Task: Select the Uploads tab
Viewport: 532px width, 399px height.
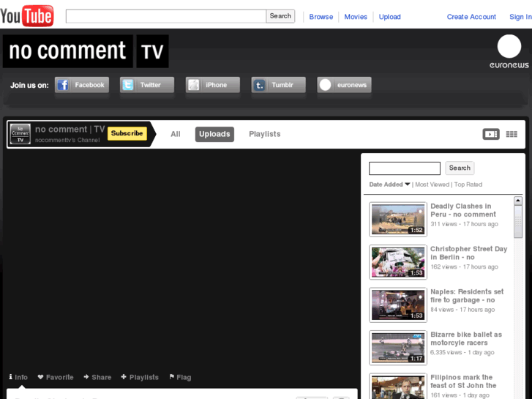Action: 214,134
